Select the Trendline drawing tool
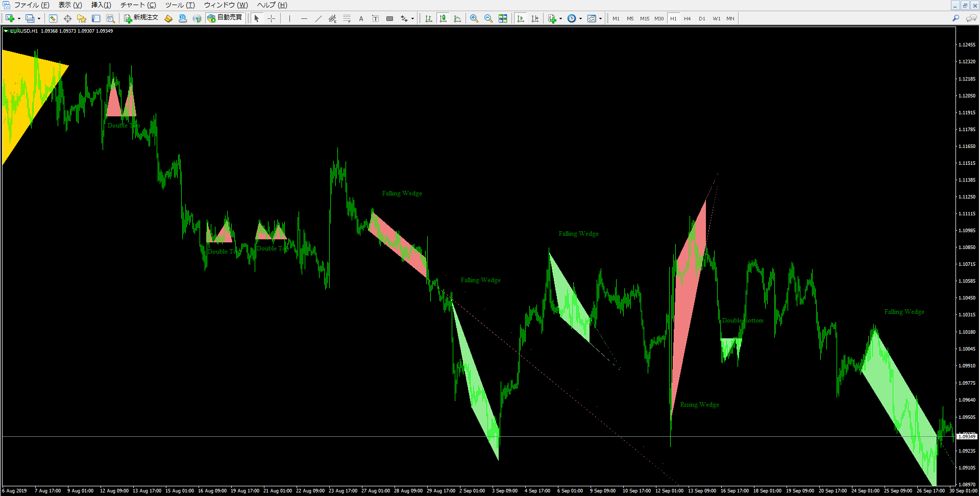 (318, 18)
